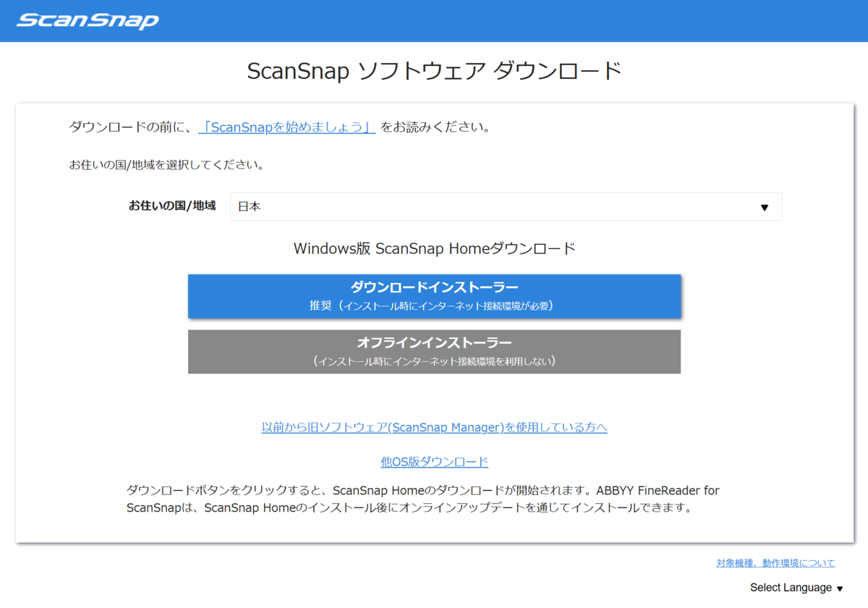Click the ScanSnap logo in header

(88, 20)
